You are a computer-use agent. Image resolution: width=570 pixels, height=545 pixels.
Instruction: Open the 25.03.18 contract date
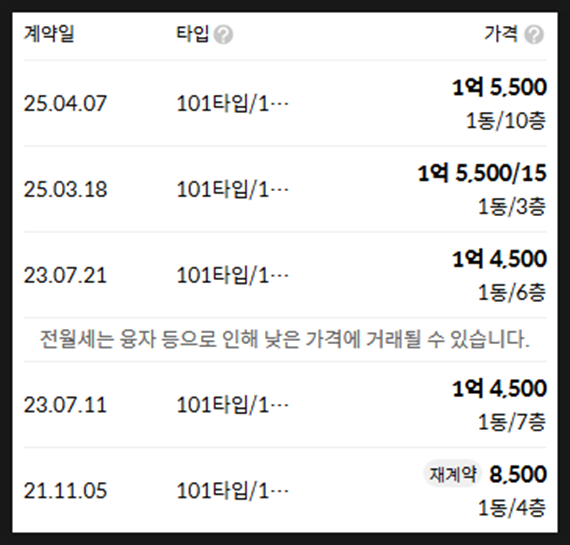(x=65, y=189)
